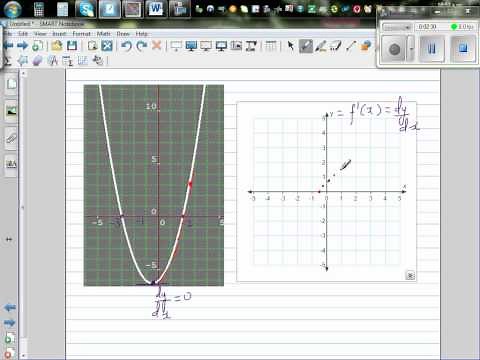
Task: Open the Page Sorter sidebar tab
Action: pyautogui.click(x=12, y=84)
